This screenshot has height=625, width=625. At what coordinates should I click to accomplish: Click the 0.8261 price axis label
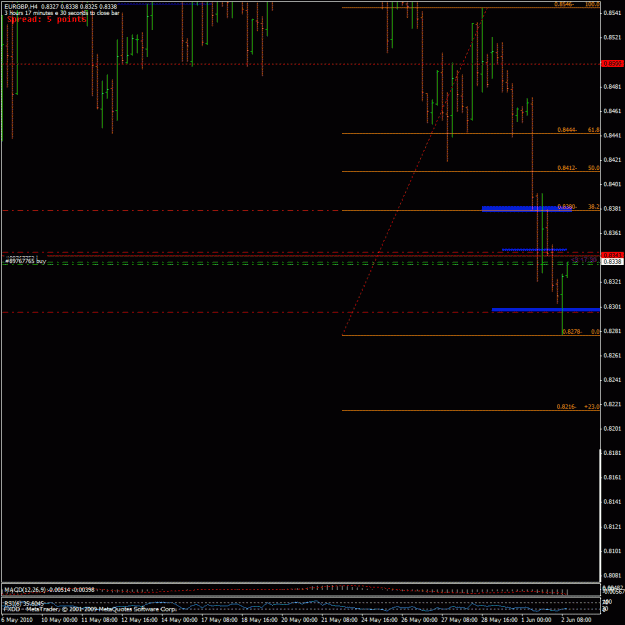click(x=612, y=355)
